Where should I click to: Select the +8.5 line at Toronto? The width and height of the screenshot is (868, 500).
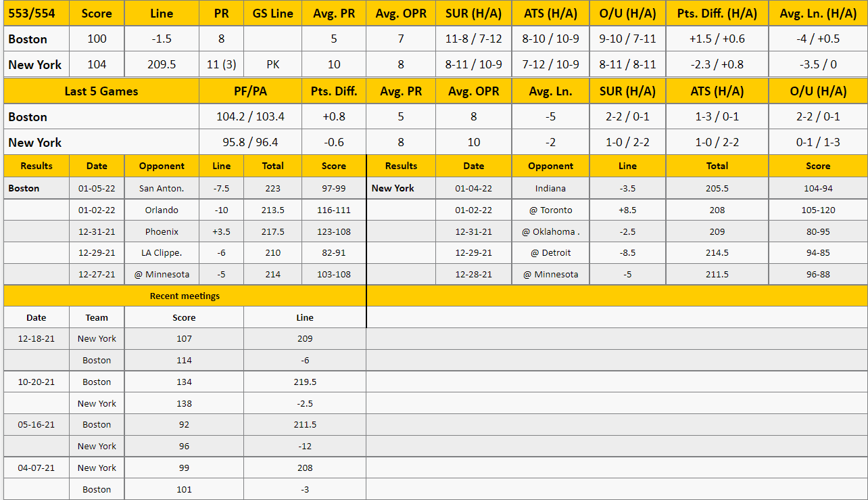pos(627,210)
